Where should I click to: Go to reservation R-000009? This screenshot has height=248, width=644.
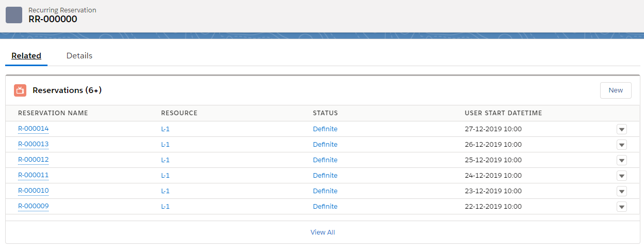point(33,206)
